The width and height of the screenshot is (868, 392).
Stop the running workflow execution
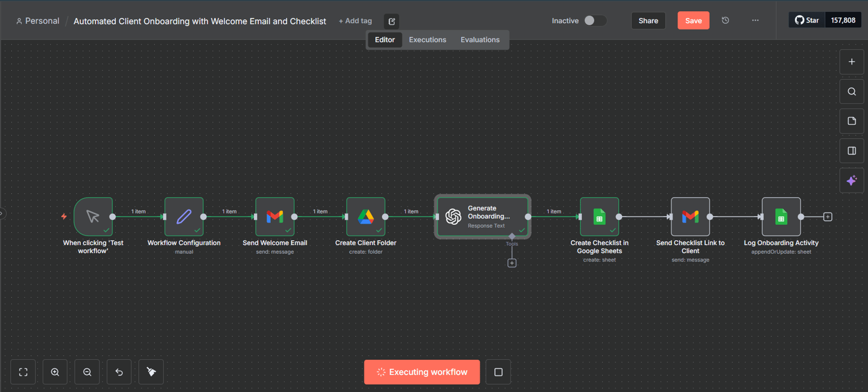(x=498, y=372)
